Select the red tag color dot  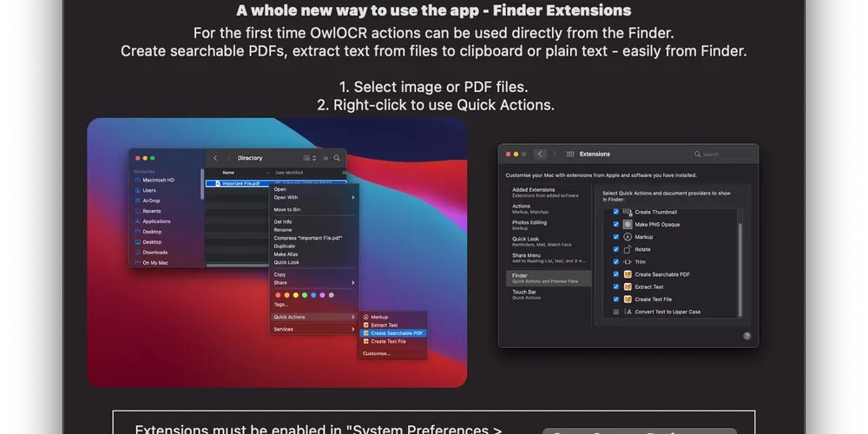point(278,295)
